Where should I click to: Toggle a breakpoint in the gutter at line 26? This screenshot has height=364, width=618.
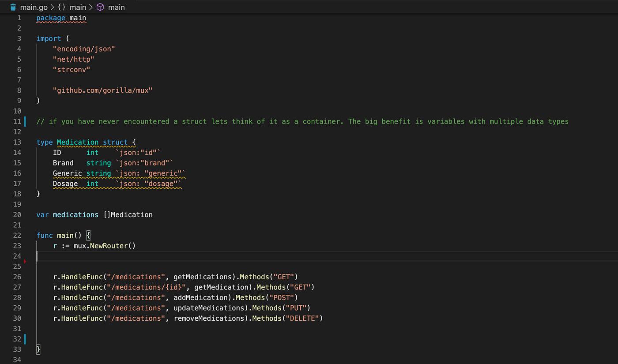[x=26, y=277]
